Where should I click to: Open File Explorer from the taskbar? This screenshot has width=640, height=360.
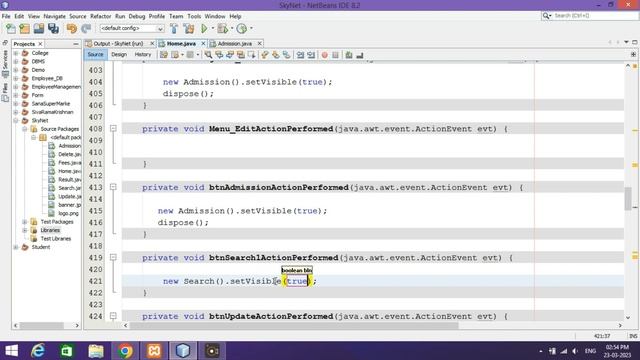[x=96, y=351]
